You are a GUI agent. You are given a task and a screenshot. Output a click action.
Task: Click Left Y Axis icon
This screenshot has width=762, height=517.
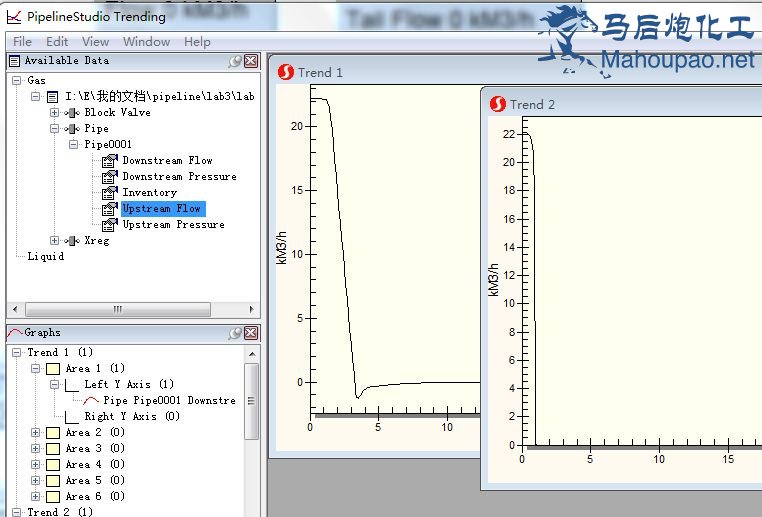point(72,385)
